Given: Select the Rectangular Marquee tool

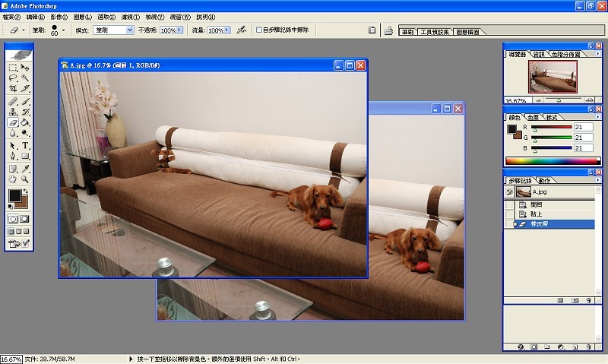Looking at the screenshot, I should coord(13,68).
